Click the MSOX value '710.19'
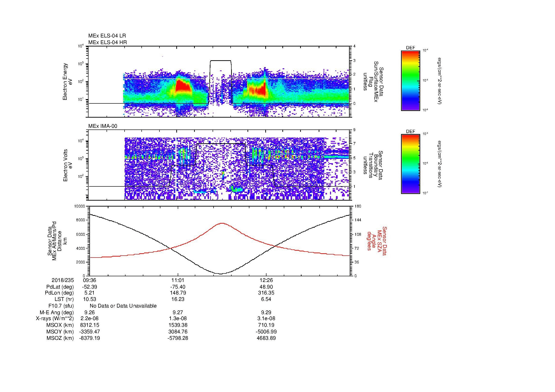 point(266,325)
